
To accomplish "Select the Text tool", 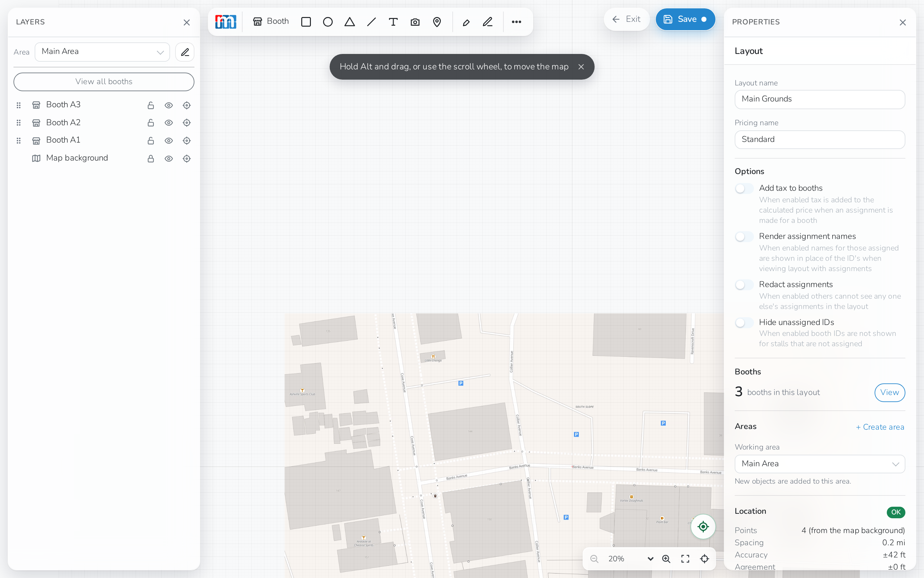I will (393, 22).
